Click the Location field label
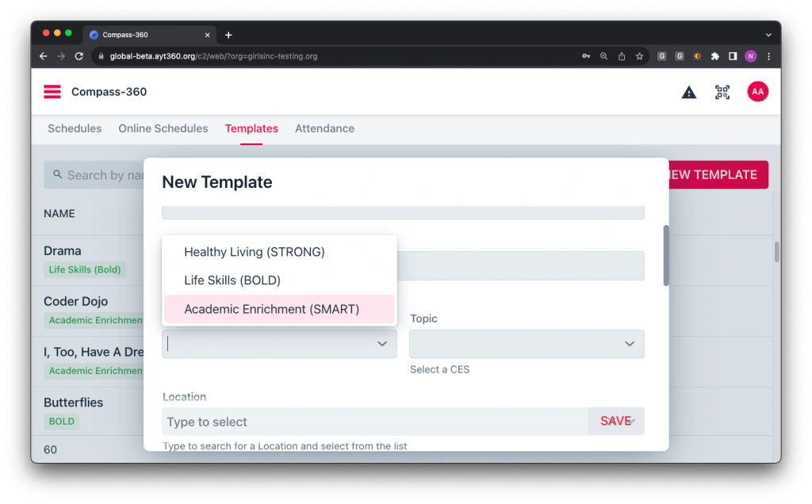Viewport: 812px width, 504px height. coord(184,397)
